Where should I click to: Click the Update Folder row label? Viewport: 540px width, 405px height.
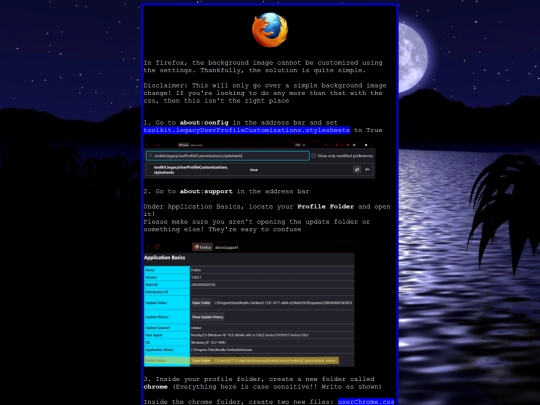pyautogui.click(x=156, y=303)
